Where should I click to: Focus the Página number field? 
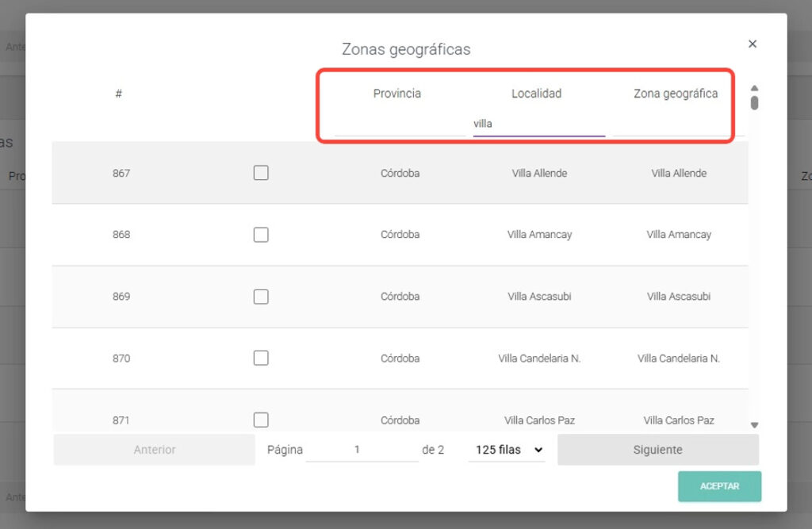pyautogui.click(x=362, y=450)
